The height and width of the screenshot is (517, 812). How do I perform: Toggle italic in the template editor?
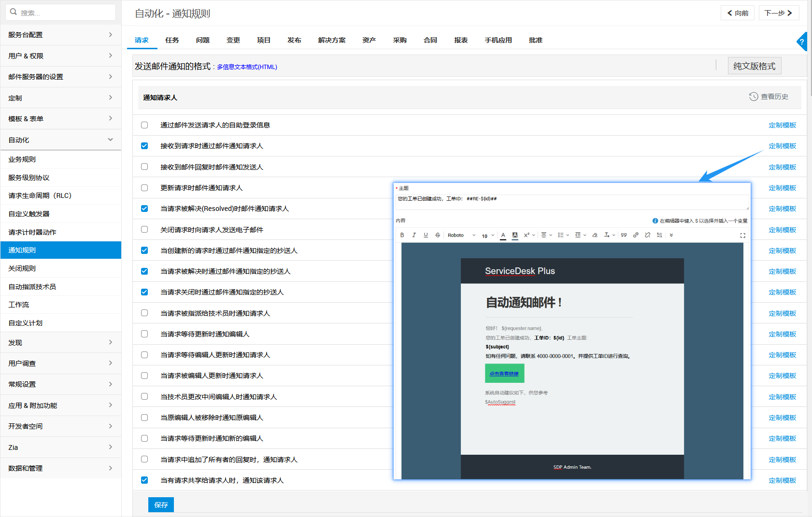coord(414,235)
